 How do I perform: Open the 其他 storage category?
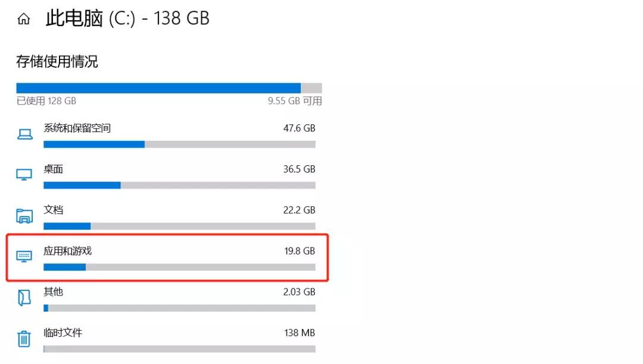(x=54, y=292)
